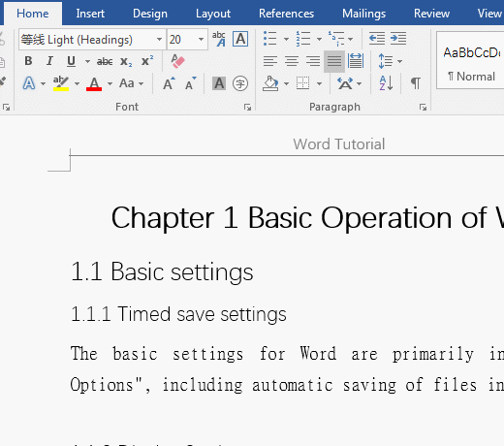Click the Word Tutorial header text
Screen dimensions: 504x446
point(339,144)
